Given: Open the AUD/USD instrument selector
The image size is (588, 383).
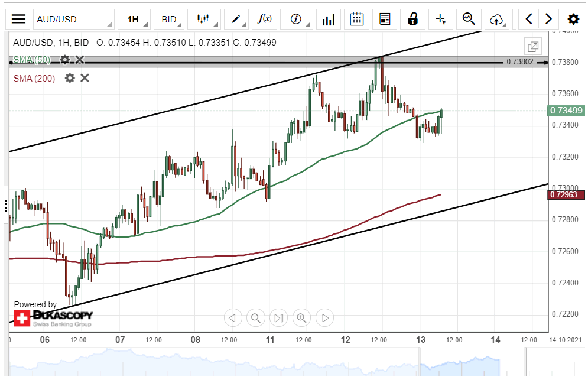Looking at the screenshot, I should pyautogui.click(x=73, y=19).
